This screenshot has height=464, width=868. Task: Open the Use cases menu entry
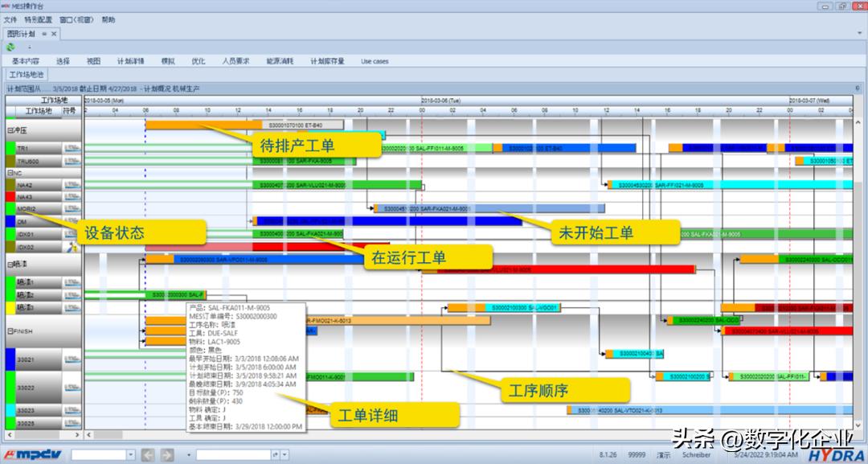375,60
